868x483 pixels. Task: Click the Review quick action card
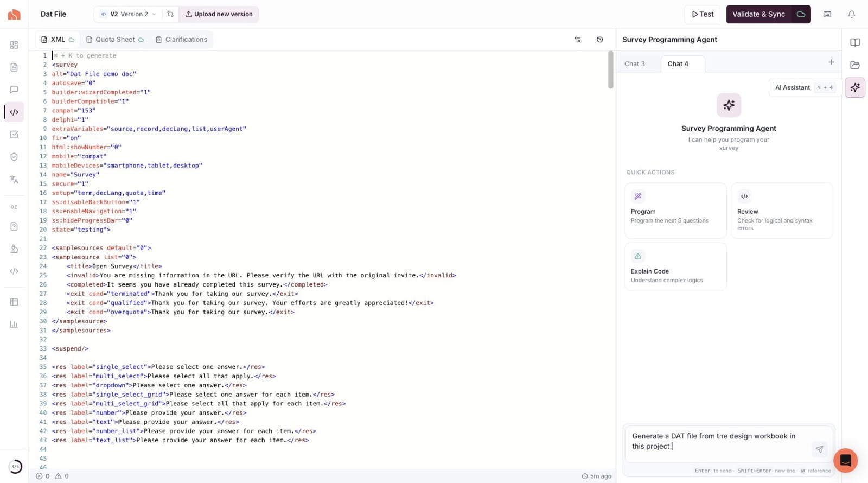pos(782,211)
